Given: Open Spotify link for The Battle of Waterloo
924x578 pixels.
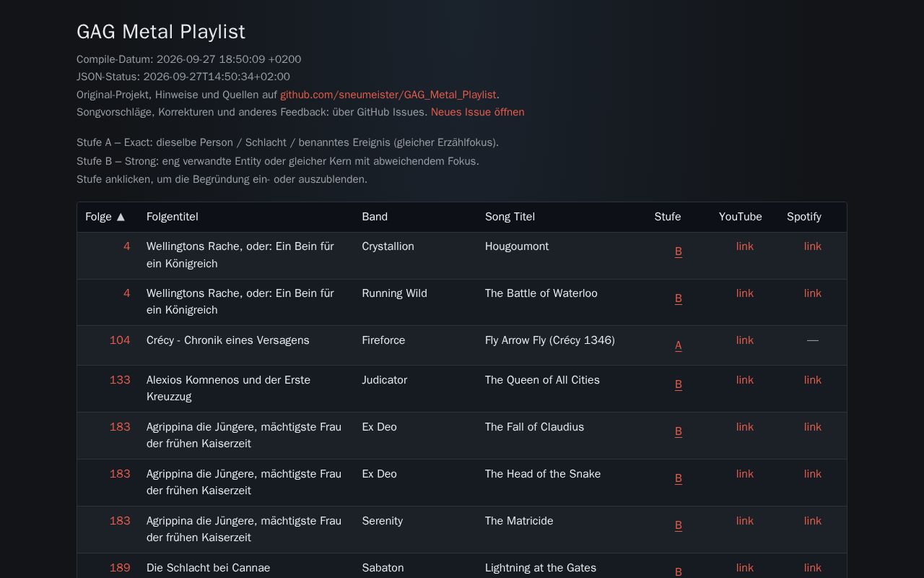Looking at the screenshot, I should (x=813, y=293).
